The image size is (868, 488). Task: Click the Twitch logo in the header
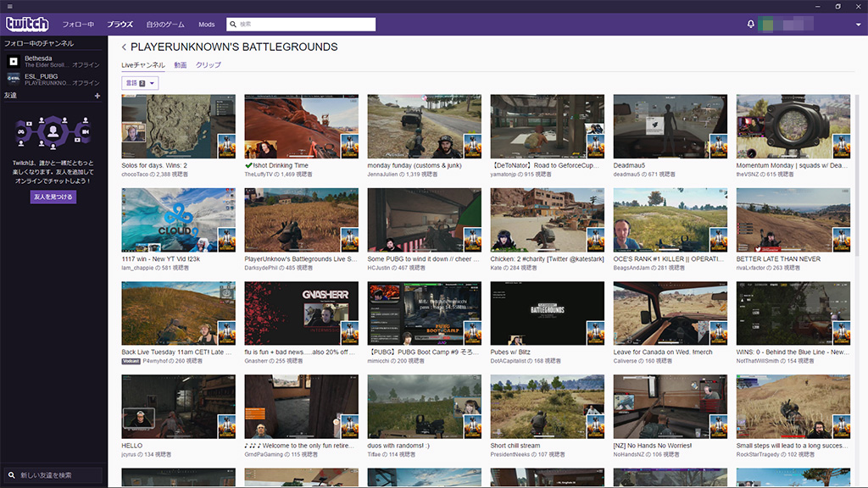[x=27, y=25]
